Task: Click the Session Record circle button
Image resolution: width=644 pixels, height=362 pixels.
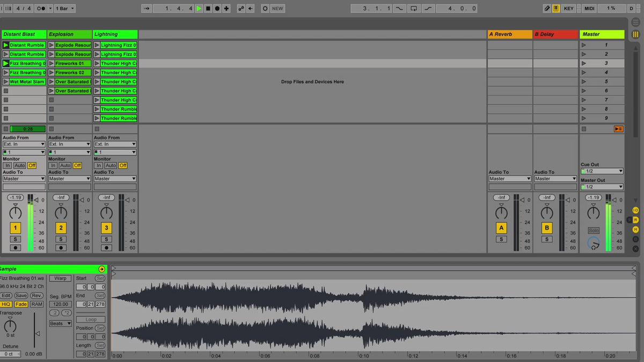Action: (x=265, y=9)
